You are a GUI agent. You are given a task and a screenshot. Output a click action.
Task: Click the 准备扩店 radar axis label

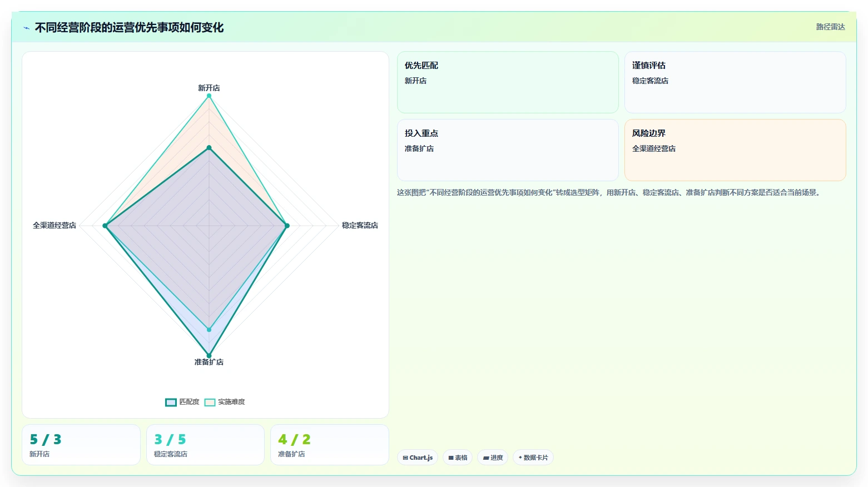(209, 362)
